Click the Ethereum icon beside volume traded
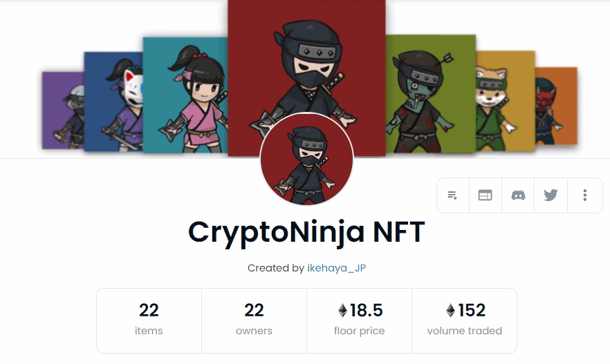The width and height of the screenshot is (610, 364). (x=450, y=310)
